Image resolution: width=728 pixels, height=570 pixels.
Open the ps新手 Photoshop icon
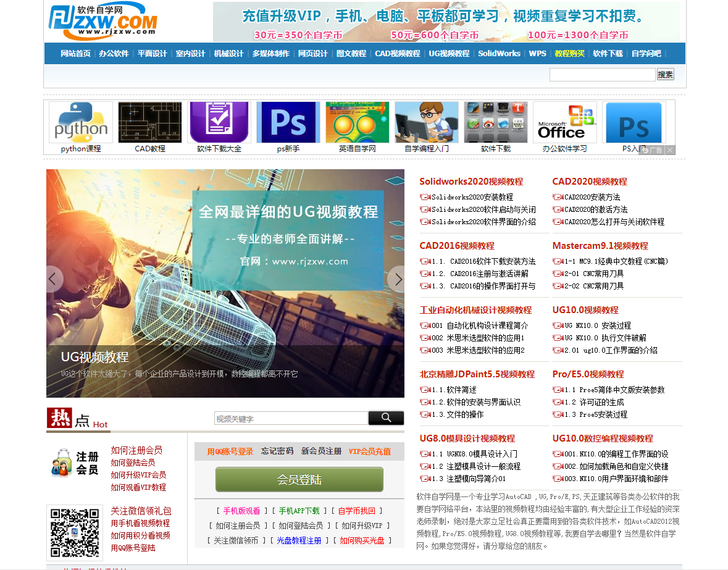click(x=288, y=123)
